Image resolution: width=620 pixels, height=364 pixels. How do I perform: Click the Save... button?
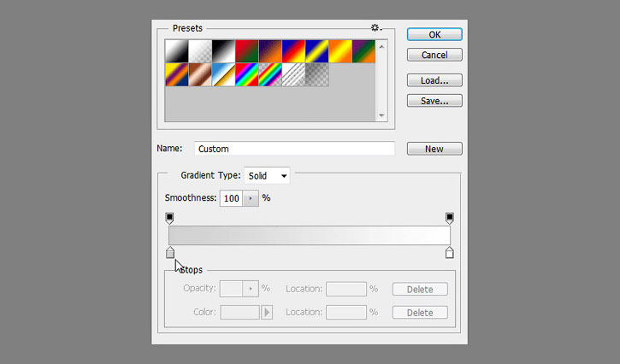coord(434,101)
